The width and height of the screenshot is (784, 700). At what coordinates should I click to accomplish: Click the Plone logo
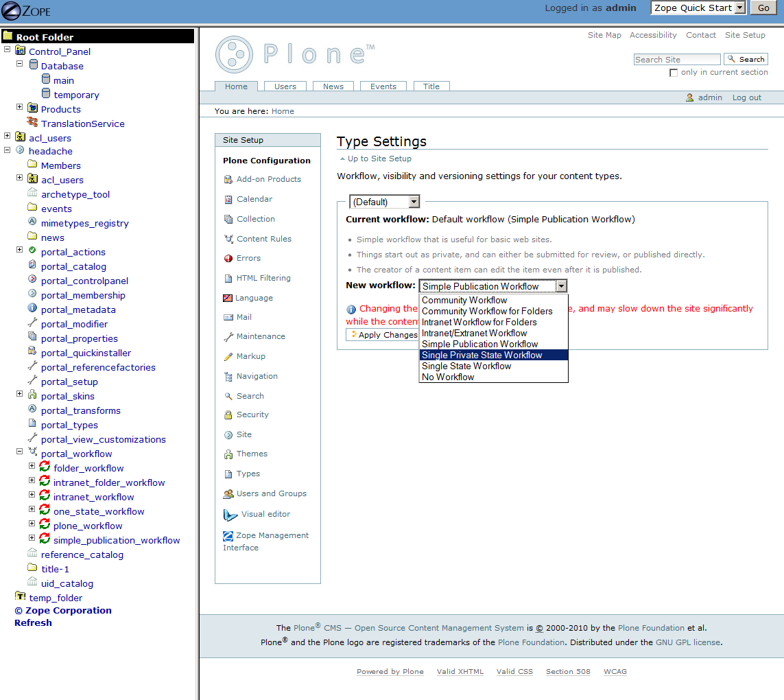295,54
